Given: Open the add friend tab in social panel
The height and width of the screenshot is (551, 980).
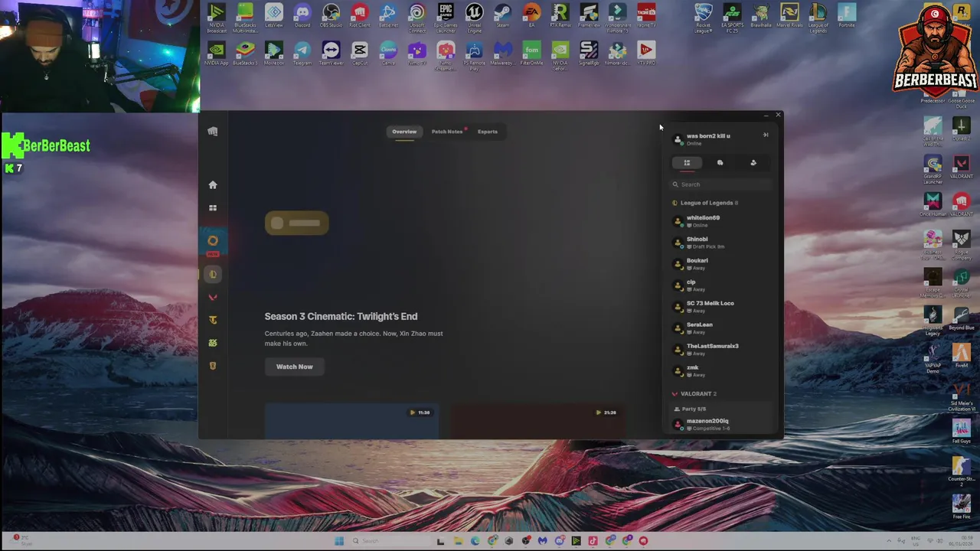Looking at the screenshot, I should [x=753, y=163].
